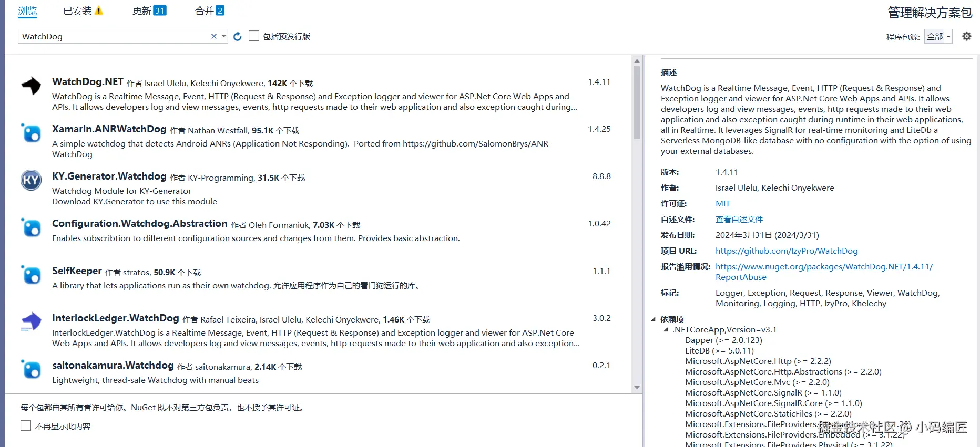Select the Configuration.Watchdog.Abstraction package title
The width and height of the screenshot is (980, 447).
click(x=140, y=224)
